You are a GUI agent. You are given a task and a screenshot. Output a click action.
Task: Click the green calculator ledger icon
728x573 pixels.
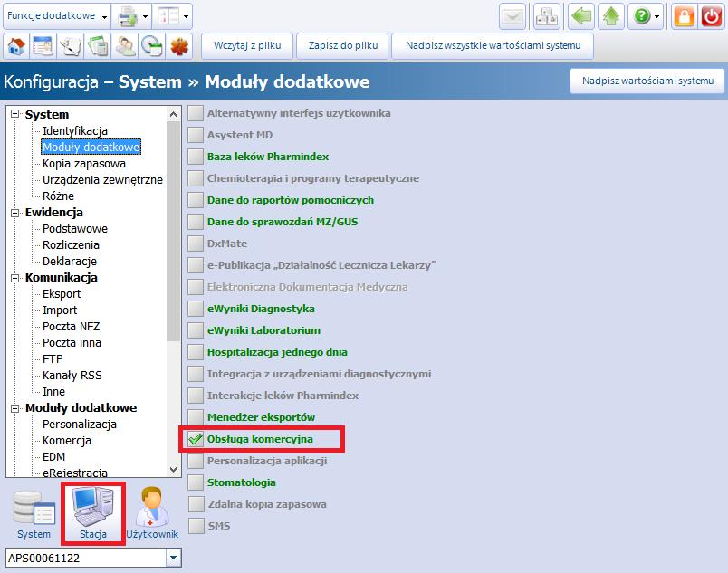[98, 46]
